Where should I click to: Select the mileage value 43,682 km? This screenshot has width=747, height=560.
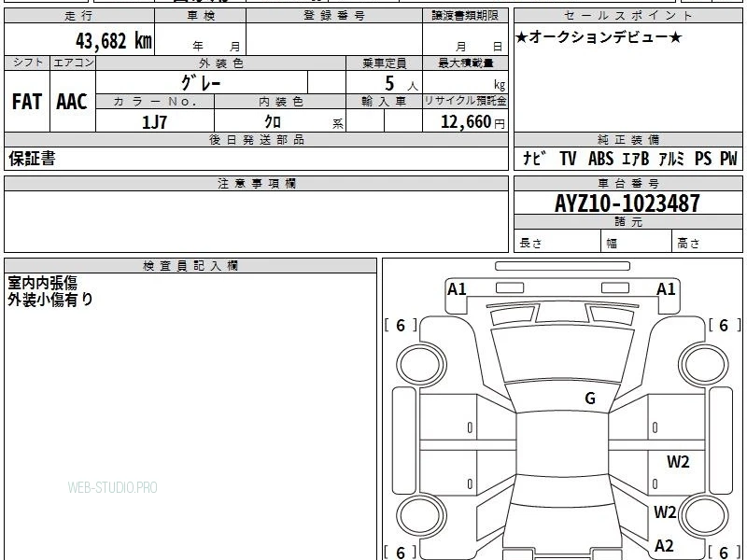(x=114, y=41)
